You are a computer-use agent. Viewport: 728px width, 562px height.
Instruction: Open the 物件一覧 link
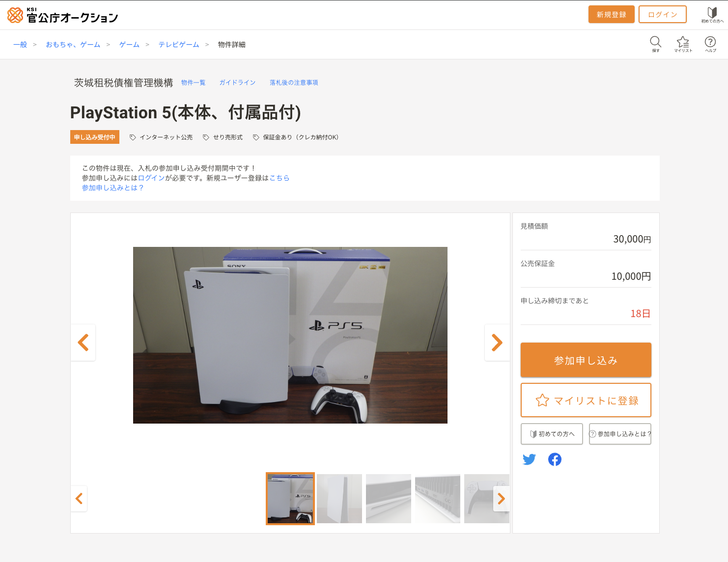(x=194, y=82)
